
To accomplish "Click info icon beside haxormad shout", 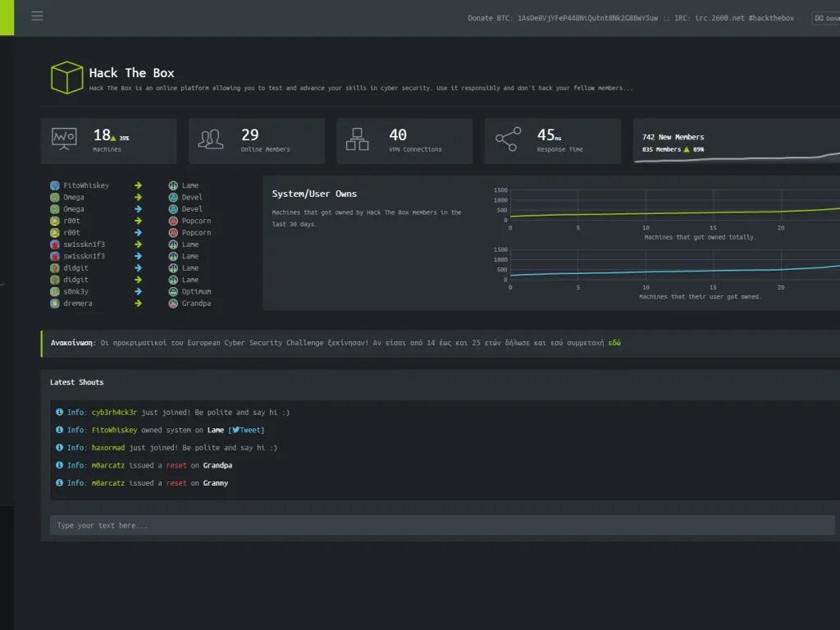I will pyautogui.click(x=59, y=447).
